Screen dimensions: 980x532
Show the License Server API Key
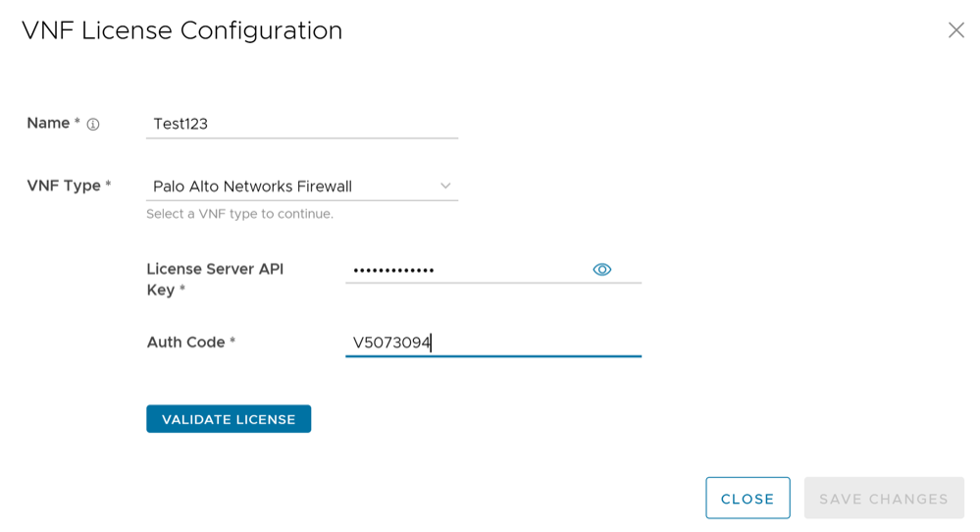pyautogui.click(x=602, y=270)
